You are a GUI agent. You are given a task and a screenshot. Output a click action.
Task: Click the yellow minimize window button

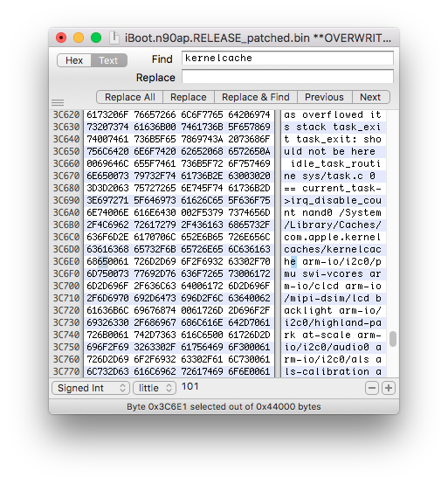(79, 38)
